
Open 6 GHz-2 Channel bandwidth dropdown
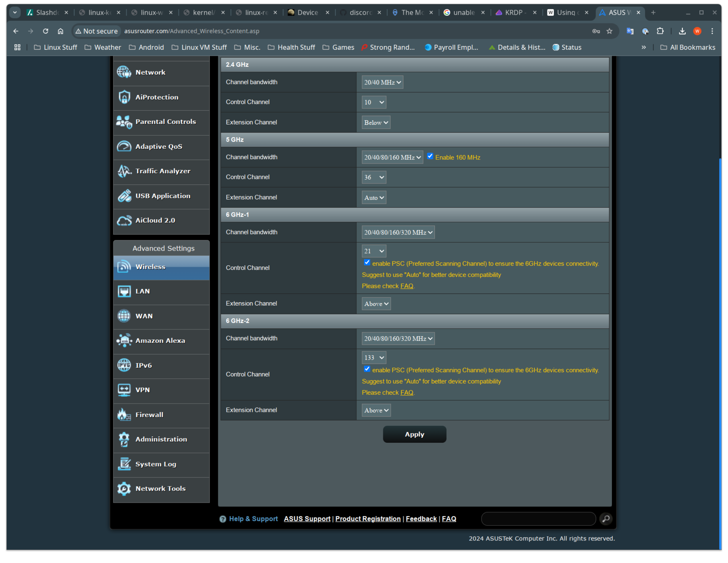(398, 338)
